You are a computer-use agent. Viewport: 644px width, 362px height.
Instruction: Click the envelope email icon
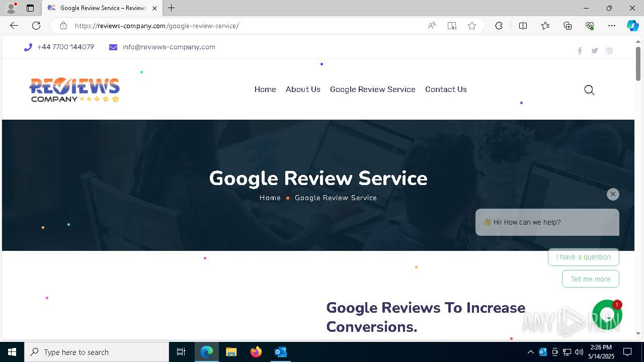[113, 47]
